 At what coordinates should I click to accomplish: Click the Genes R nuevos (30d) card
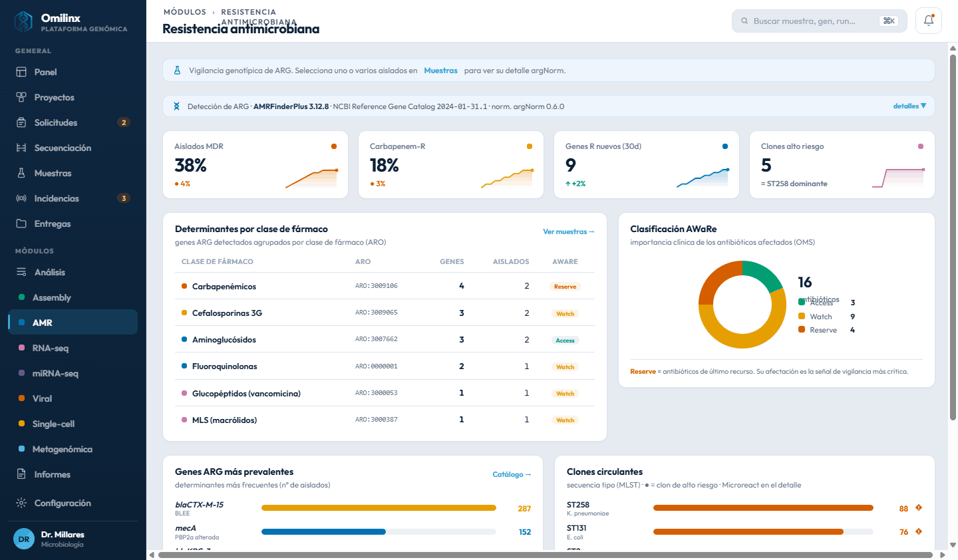point(647,165)
